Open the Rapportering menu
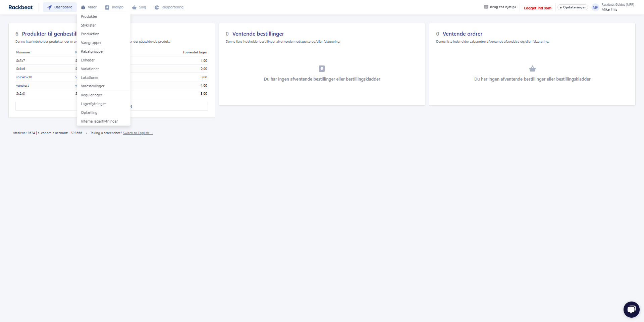644x322 pixels. coord(169,7)
